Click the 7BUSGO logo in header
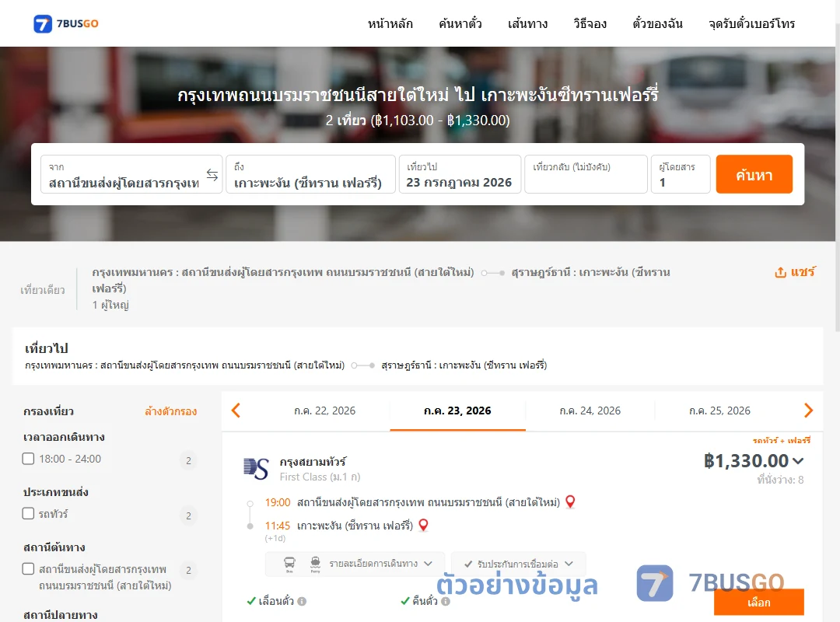 66,23
